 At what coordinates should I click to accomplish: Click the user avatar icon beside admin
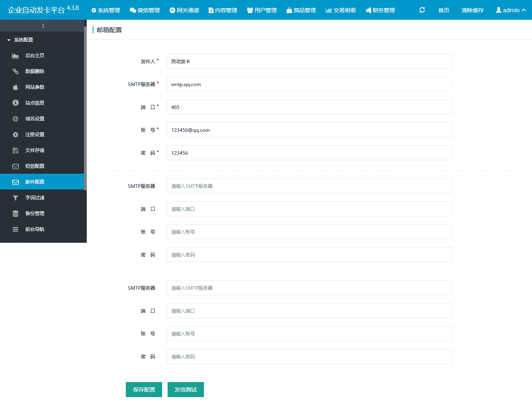[499, 10]
